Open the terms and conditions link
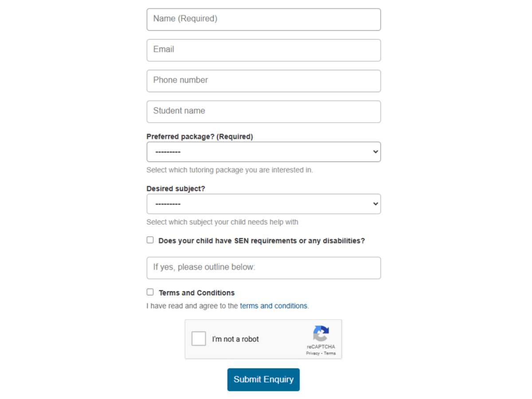Image resolution: width=532 pixels, height=399 pixels. (274, 306)
